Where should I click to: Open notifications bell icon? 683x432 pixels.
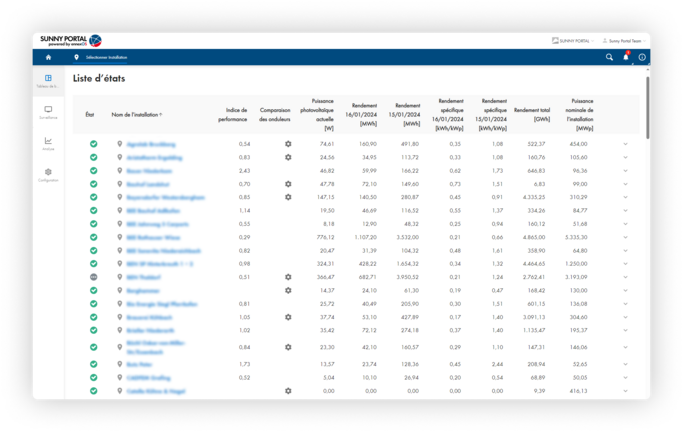626,57
